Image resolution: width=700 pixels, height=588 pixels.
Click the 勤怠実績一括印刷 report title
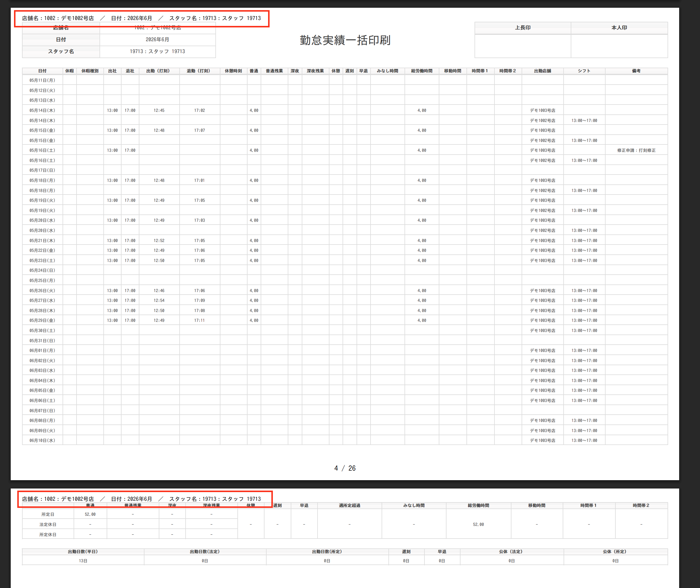(x=345, y=40)
